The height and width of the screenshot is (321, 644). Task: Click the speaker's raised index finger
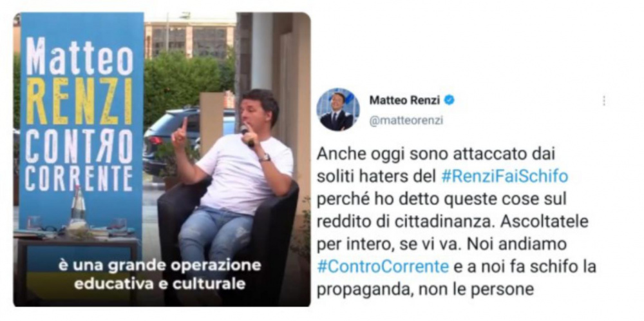[184, 124]
